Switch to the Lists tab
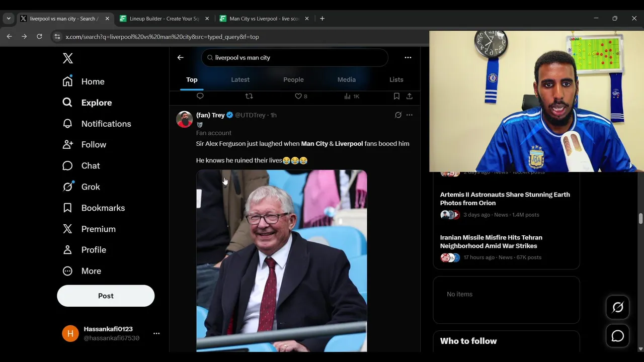644x362 pixels. click(396, 79)
